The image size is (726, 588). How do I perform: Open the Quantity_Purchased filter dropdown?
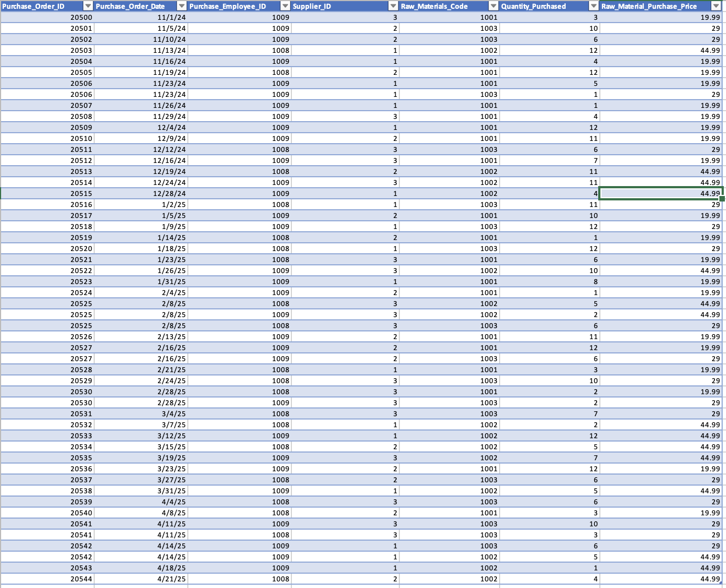592,6
